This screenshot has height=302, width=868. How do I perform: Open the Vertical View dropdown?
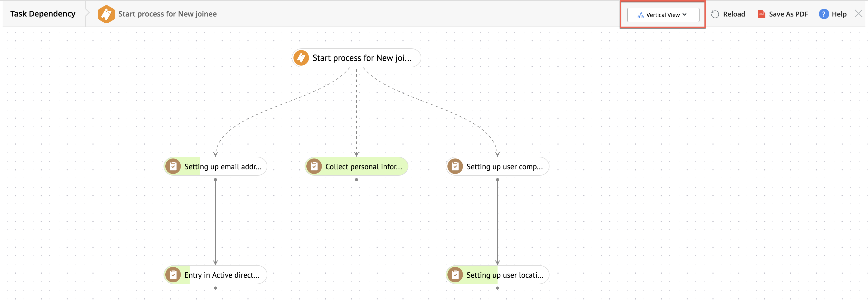pyautogui.click(x=663, y=15)
